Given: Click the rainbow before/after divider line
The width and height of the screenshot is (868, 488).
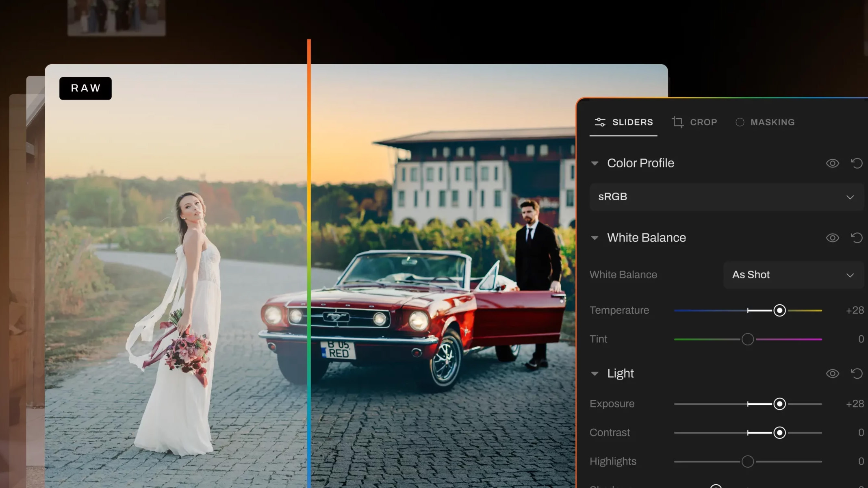Looking at the screenshot, I should click(309, 263).
